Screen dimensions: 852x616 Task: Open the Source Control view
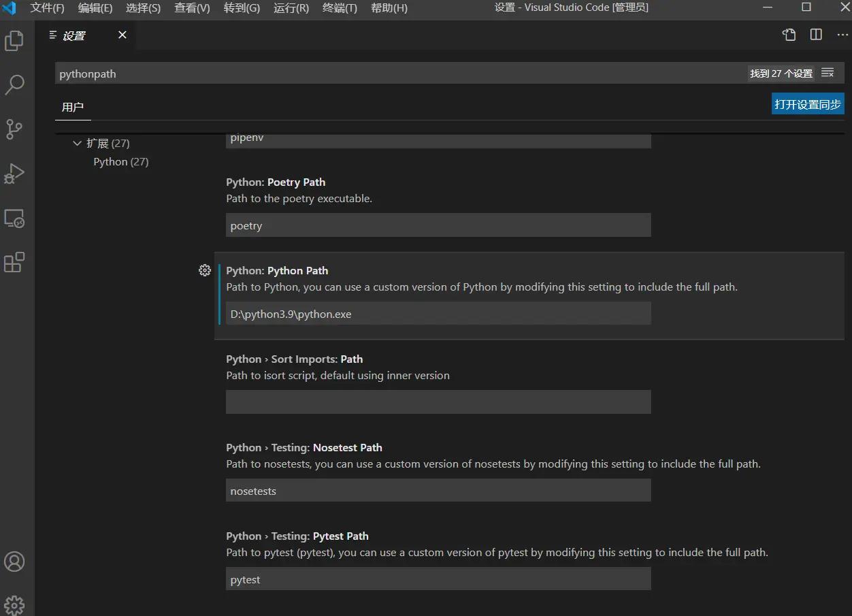coord(14,129)
